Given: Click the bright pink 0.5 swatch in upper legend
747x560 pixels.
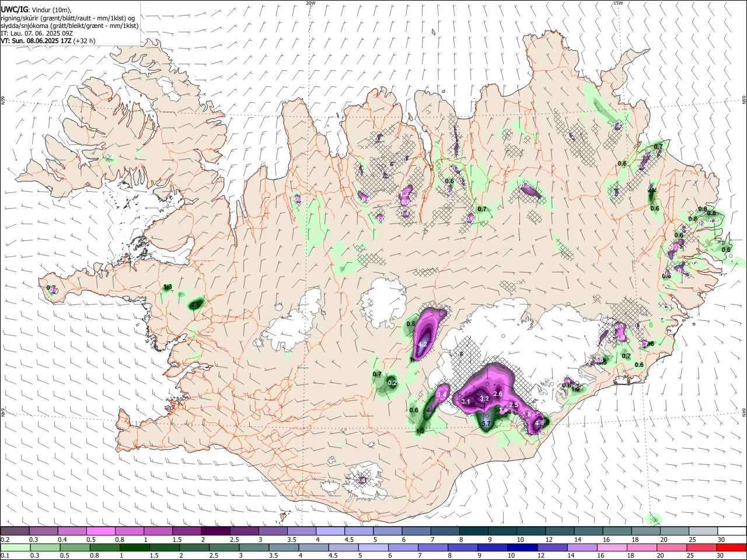Looking at the screenshot, I should (x=100, y=531).
